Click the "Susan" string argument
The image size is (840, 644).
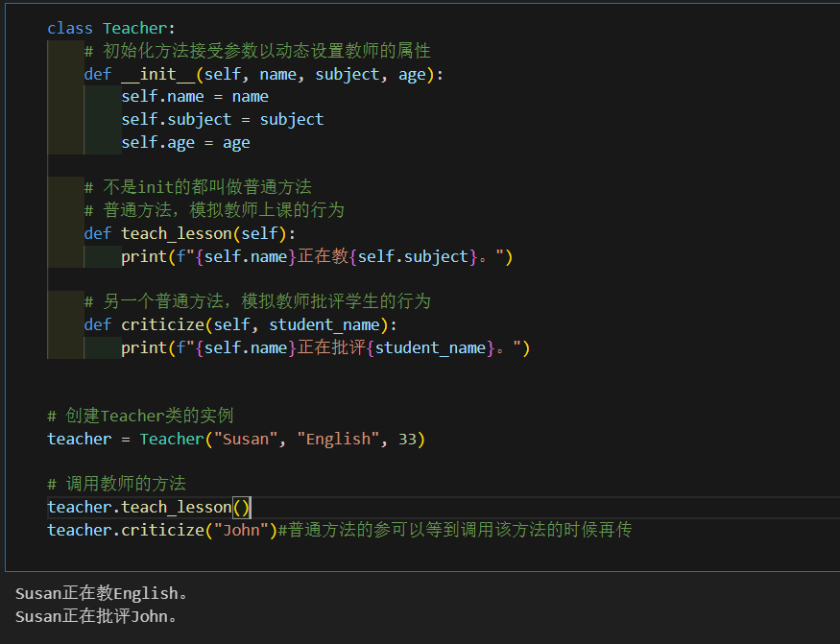pos(246,439)
